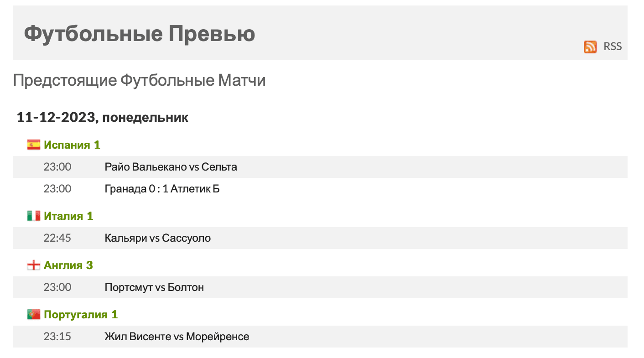644x358 pixels.
Task: Click the 22:45 kickoff time of Кальяри match
Action: (x=57, y=238)
